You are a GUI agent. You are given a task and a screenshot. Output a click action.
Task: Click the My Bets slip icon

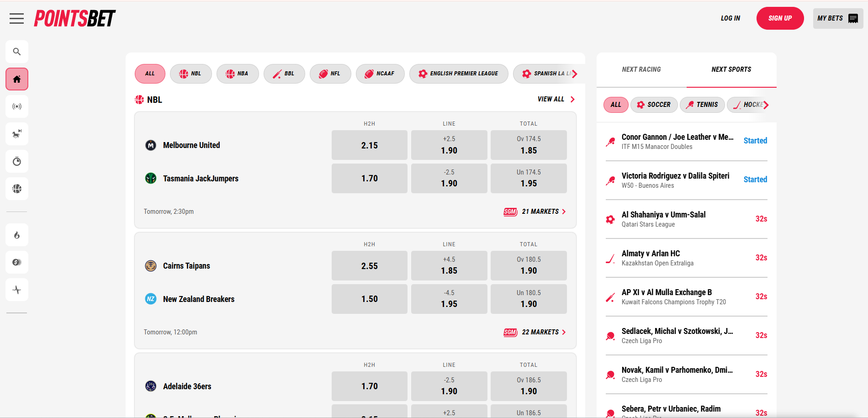853,18
